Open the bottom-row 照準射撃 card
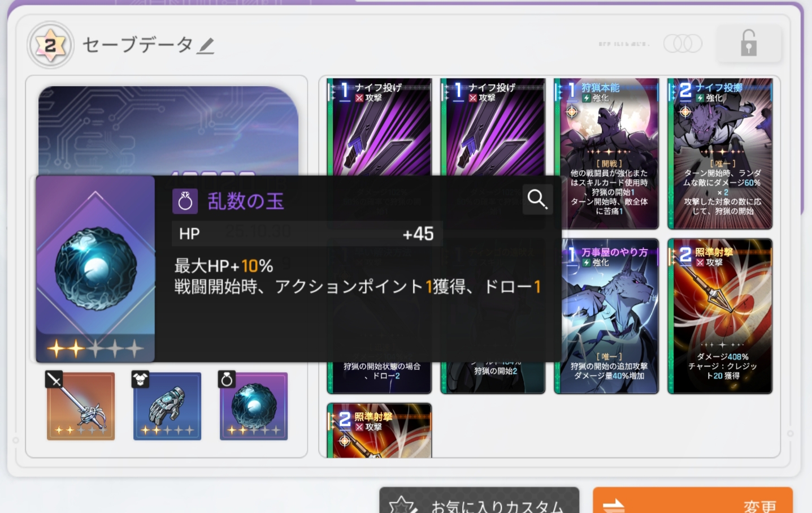Viewport: 812px width, 513px height. 379,431
